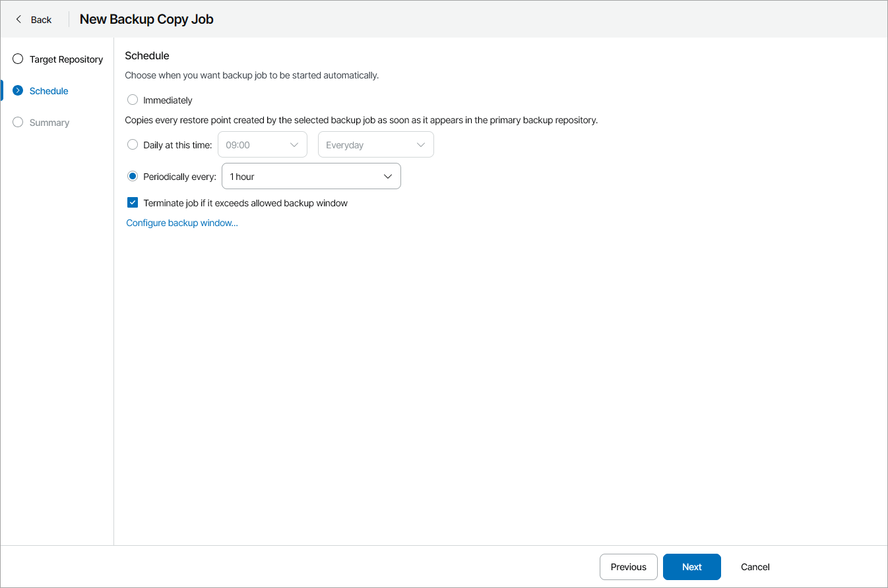Click the 1 hour dropdown chevron arrow
The width and height of the screenshot is (888, 588).
pos(388,177)
